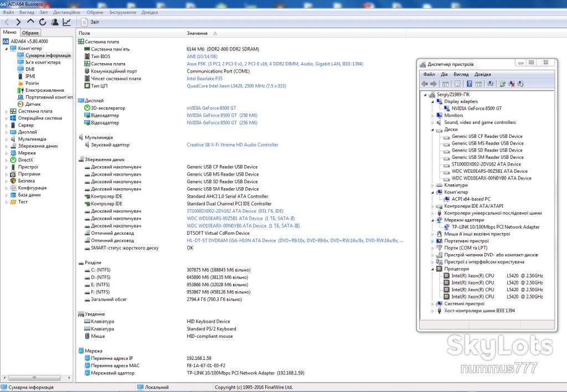Click the Датчик sensor icon in sidebar

(x=20, y=104)
